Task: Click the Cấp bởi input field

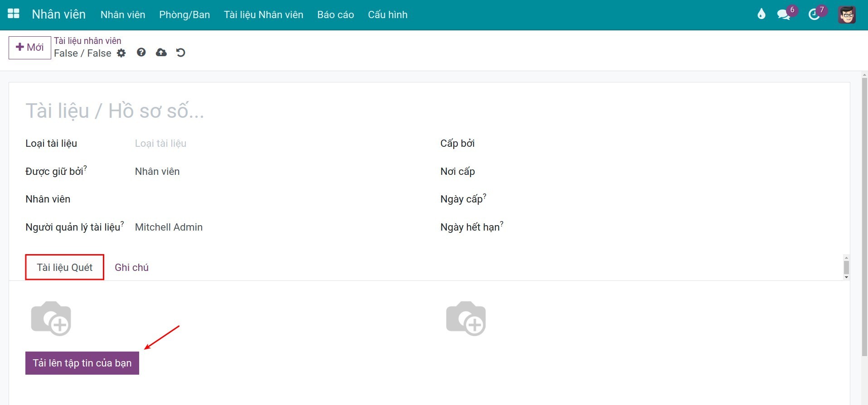Action: tap(691, 144)
